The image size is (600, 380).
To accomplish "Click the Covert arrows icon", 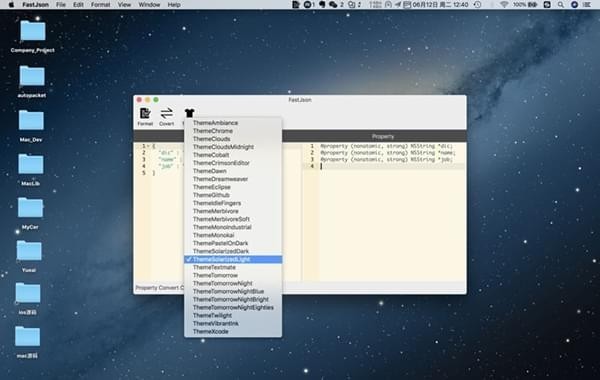I will point(166,113).
